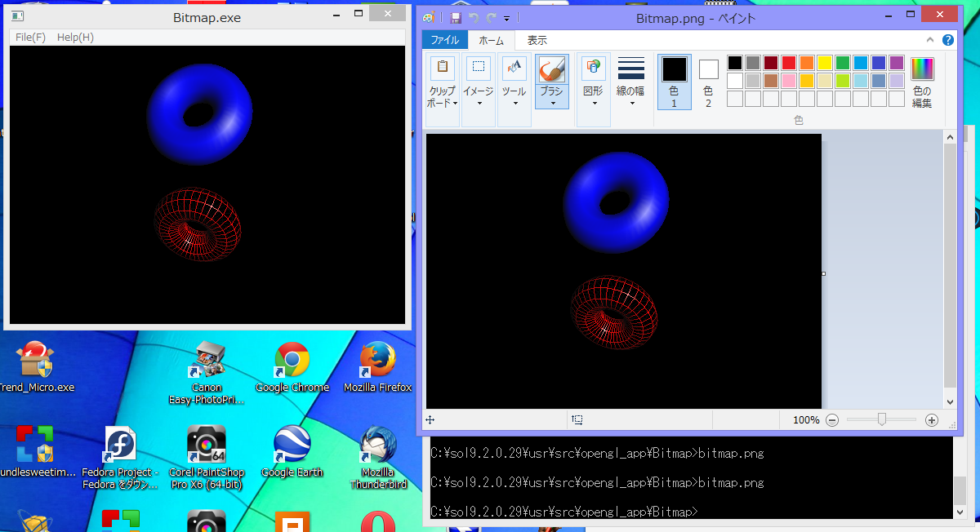
Task: Click the 図形 (Shapes) icon
Action: [x=593, y=68]
